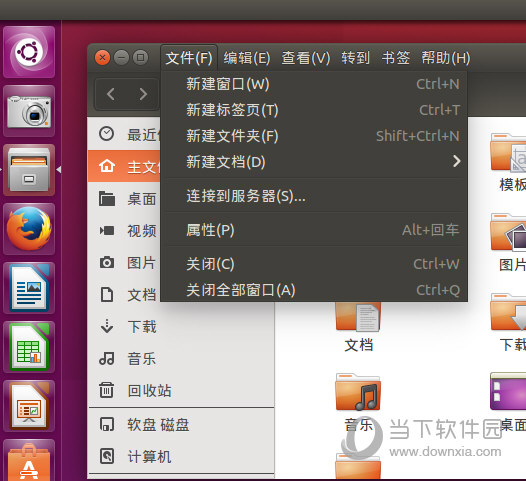Open LibreOffice Calc from the dock
This screenshot has width=526, height=481.
click(29, 347)
